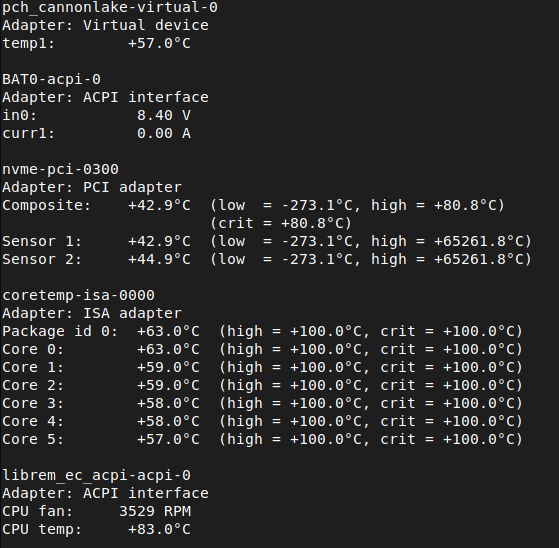Click the Sensor 2 +44.9°C reading
This screenshot has width=559, height=548.
pos(159,260)
